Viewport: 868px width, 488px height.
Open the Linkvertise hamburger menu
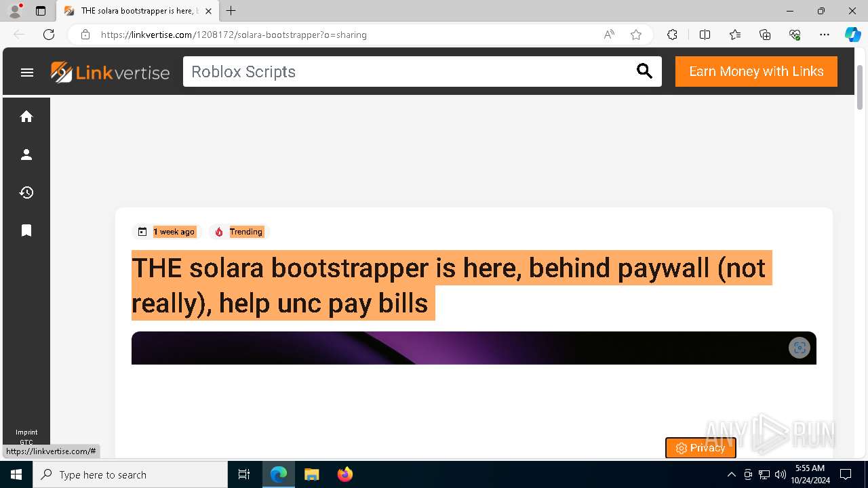coord(27,72)
